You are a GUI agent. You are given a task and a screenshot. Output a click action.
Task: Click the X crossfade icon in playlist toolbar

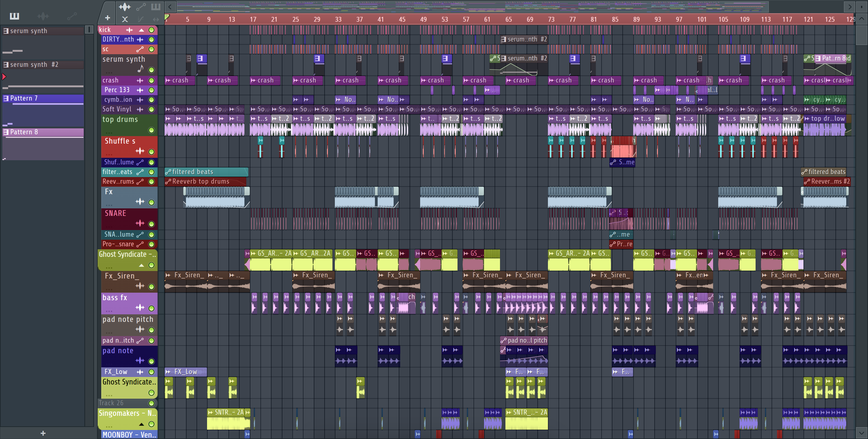pyautogui.click(x=125, y=19)
